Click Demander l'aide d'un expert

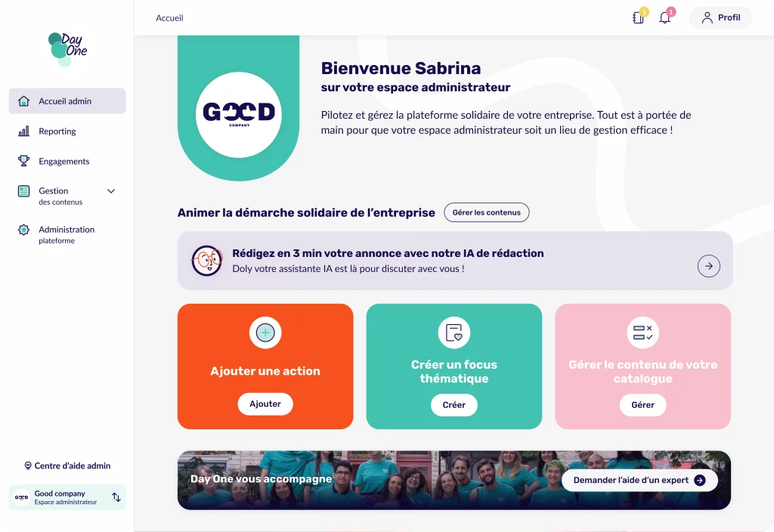639,480
